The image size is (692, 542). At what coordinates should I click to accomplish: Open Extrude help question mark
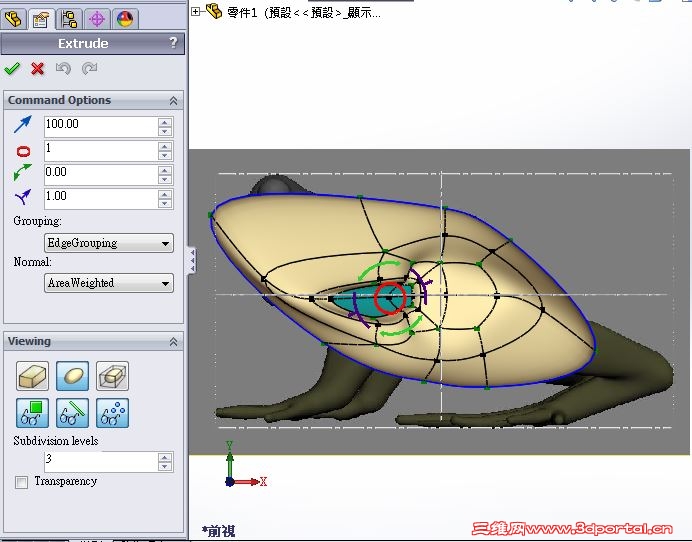tap(173, 43)
